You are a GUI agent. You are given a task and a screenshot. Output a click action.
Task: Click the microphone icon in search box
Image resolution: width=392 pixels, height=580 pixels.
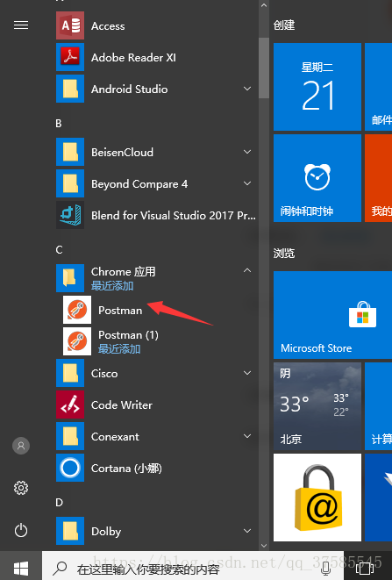[326, 569]
